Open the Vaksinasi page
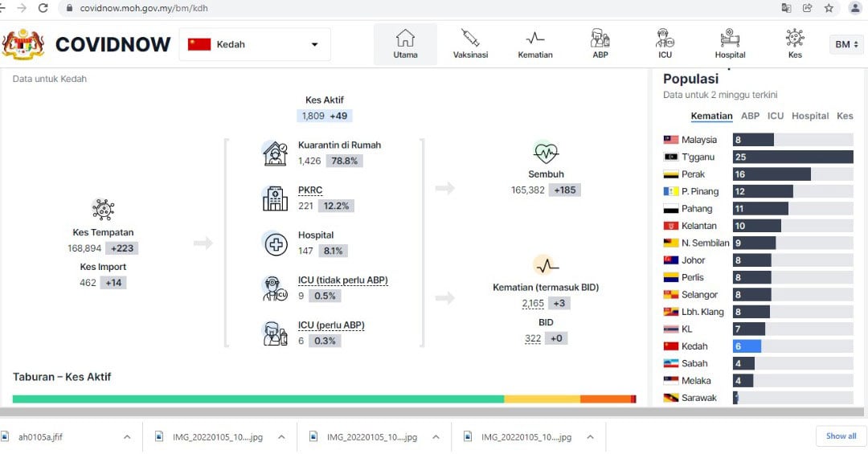868x454 pixels. tap(470, 44)
